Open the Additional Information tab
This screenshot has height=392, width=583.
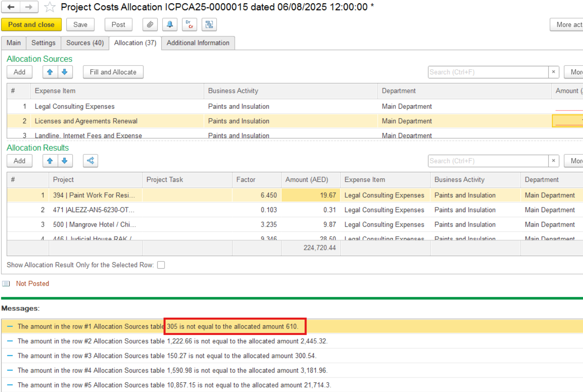coord(198,43)
